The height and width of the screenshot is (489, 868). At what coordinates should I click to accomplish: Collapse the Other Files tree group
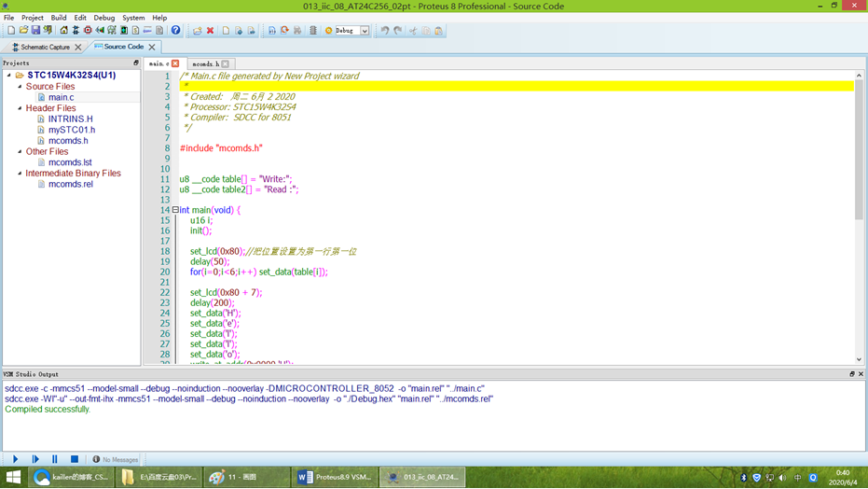pos(20,151)
